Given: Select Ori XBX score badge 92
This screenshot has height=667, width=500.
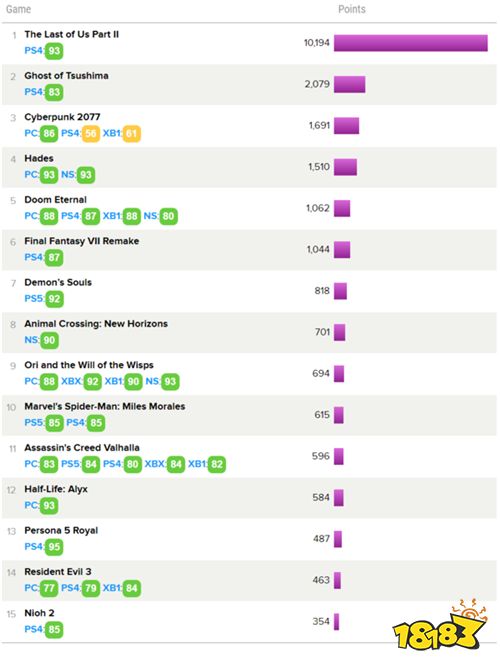Looking at the screenshot, I should coord(93,382).
